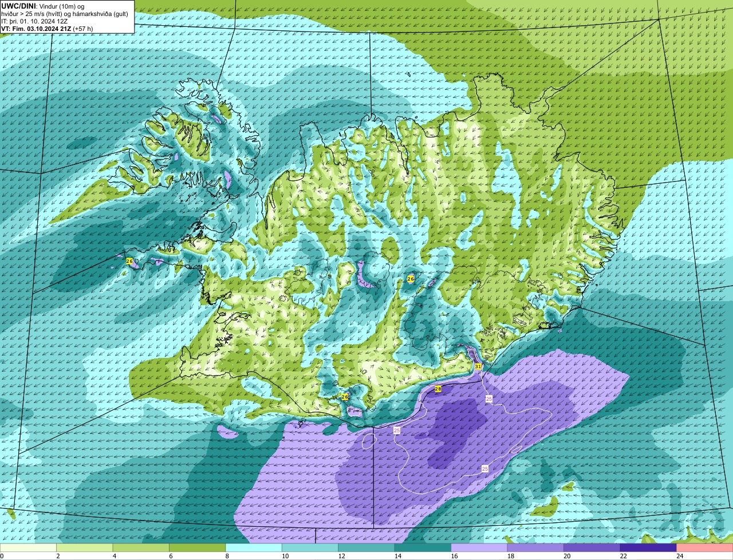
Task: Pick the 4–6 m/s legend swatch
Action: click(141, 548)
